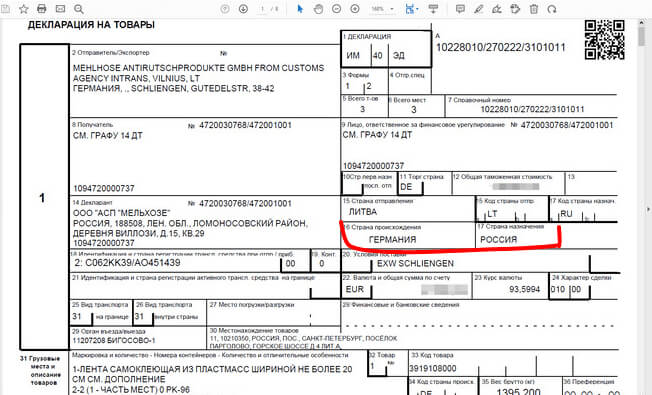
Task: Zoom in with the plus circle icon
Action: 355,9
